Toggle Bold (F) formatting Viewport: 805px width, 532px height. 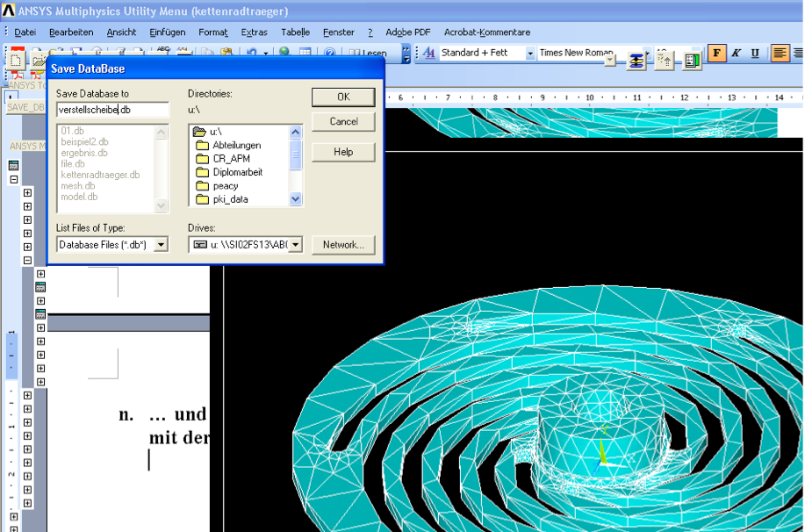[716, 53]
